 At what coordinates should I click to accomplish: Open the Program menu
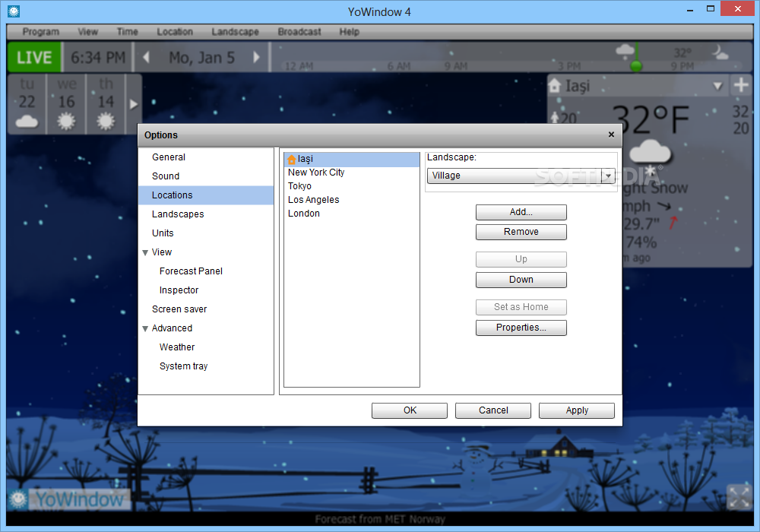41,31
